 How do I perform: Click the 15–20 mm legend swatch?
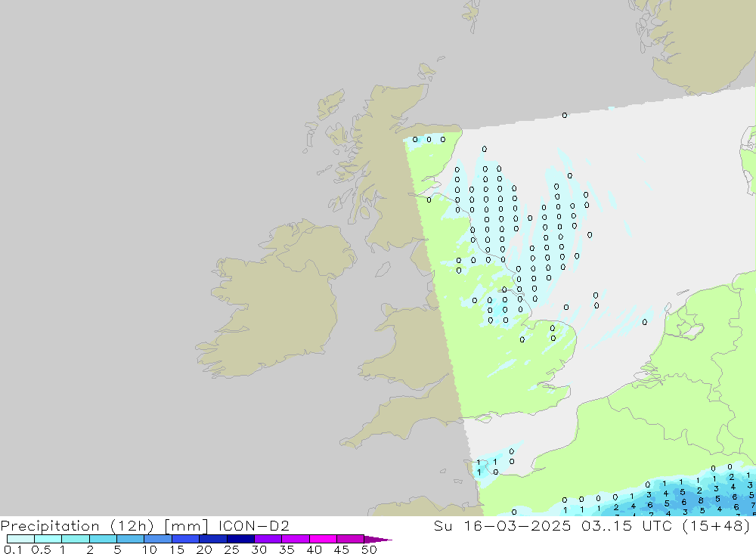pos(186,539)
